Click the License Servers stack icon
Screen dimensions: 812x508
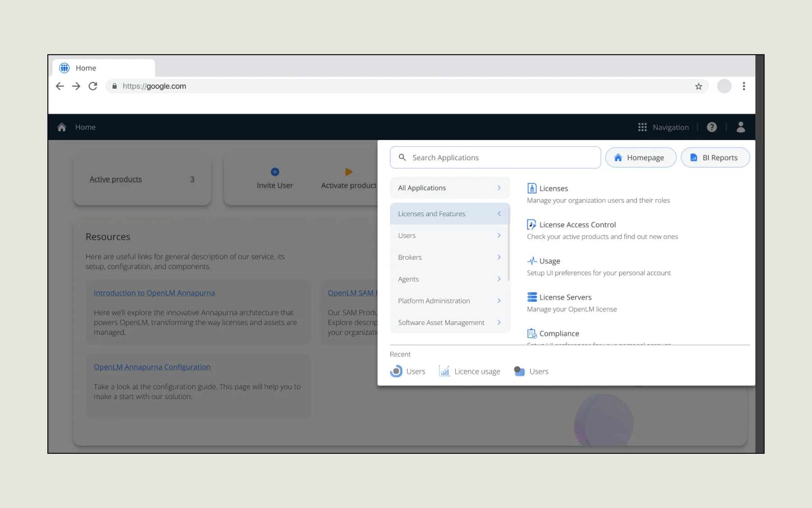[x=532, y=297]
